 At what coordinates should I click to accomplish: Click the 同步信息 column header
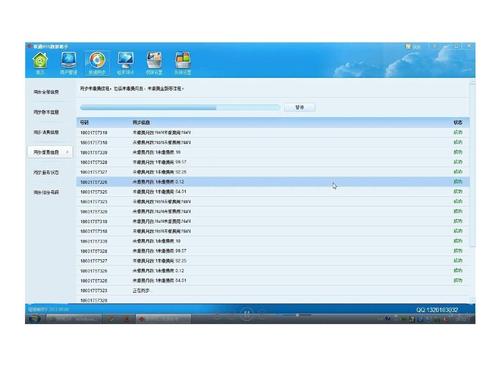pyautogui.click(x=141, y=122)
